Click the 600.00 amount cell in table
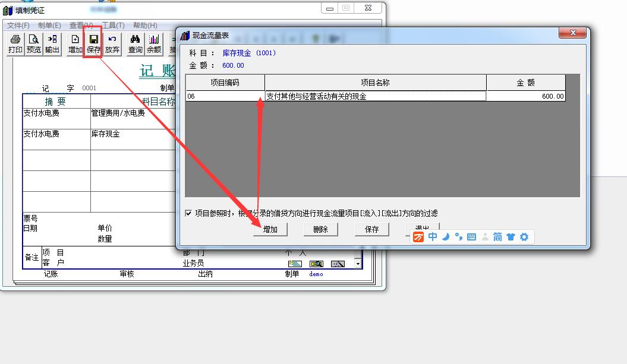 click(526, 96)
